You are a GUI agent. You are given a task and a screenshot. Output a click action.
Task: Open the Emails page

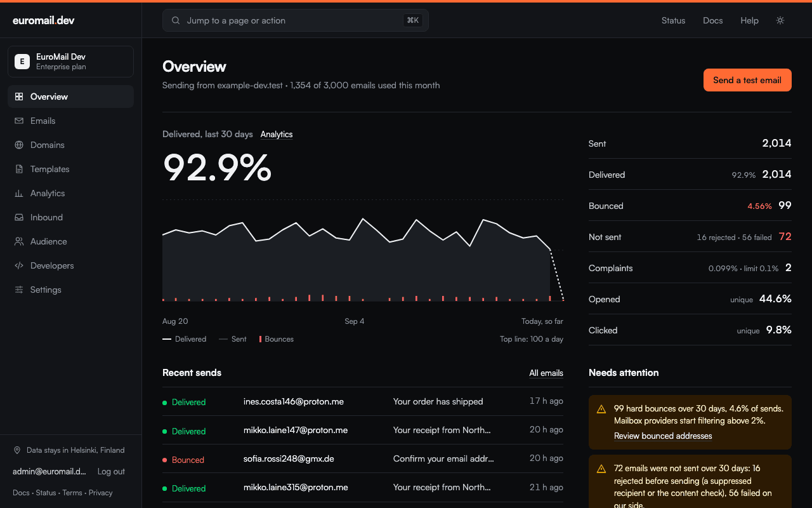click(x=70, y=121)
